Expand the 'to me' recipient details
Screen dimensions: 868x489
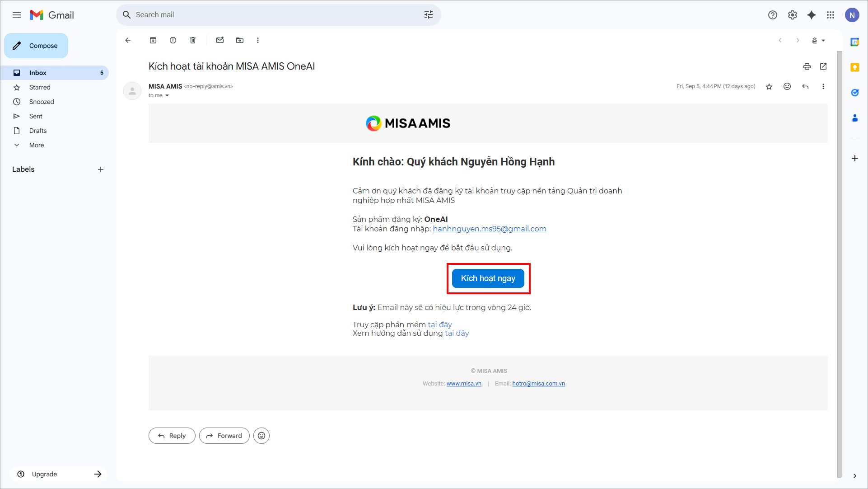tap(167, 95)
